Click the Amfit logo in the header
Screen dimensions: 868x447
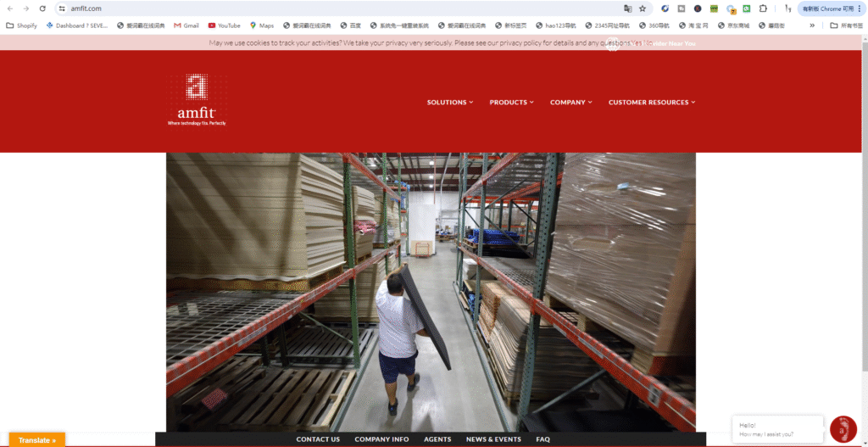pos(197,100)
